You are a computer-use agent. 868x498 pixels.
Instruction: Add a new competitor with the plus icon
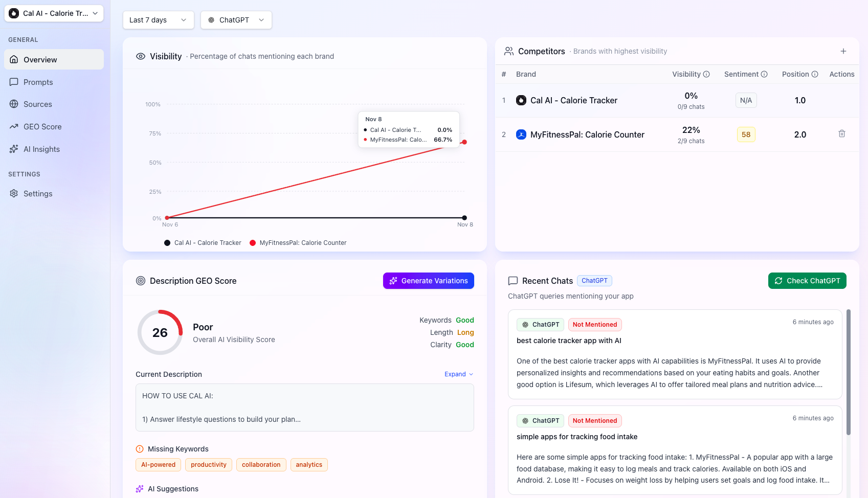pyautogui.click(x=843, y=51)
